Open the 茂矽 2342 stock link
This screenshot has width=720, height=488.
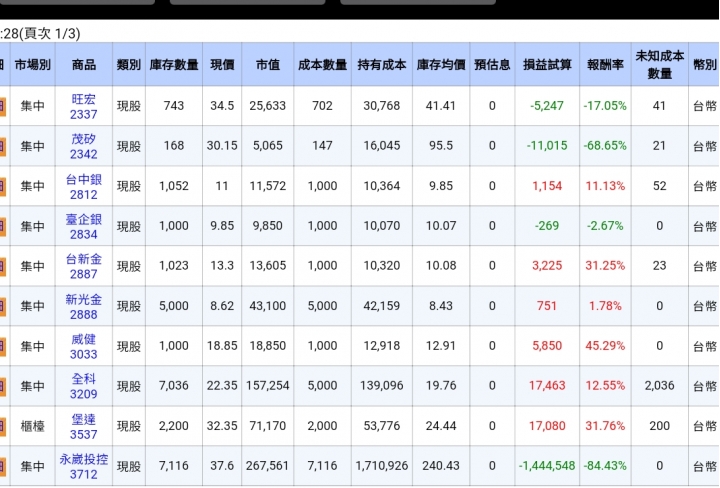84,146
